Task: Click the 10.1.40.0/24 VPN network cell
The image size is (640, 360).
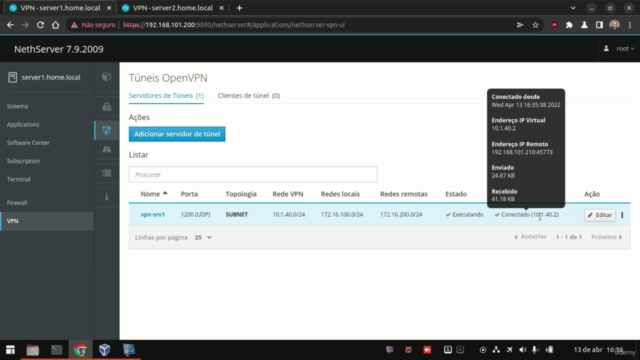Action: click(289, 214)
